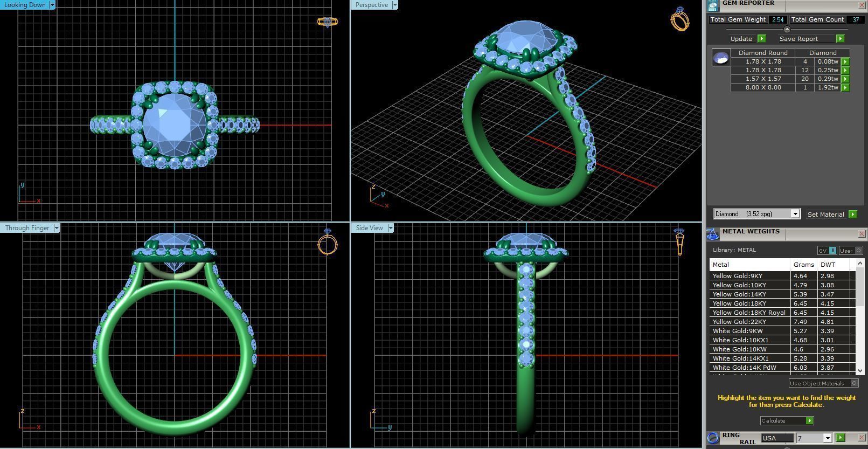This screenshot has height=449, width=868.
Task: Click the Gem Reporter panel icon
Action: [x=713, y=5]
